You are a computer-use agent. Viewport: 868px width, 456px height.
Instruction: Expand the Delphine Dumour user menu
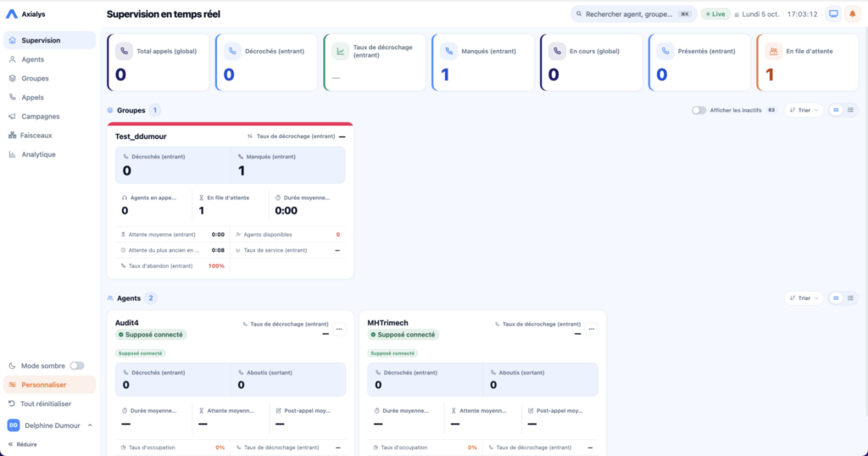(49, 425)
